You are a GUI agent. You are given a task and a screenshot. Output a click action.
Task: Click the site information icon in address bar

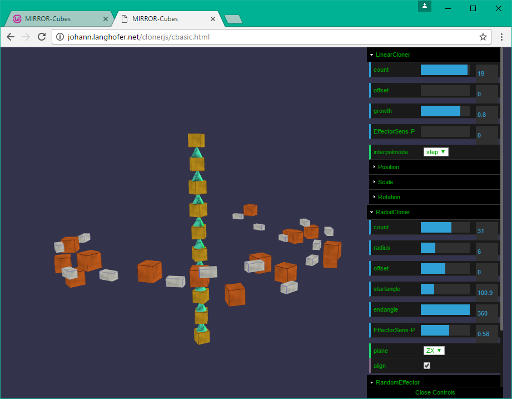tap(60, 37)
